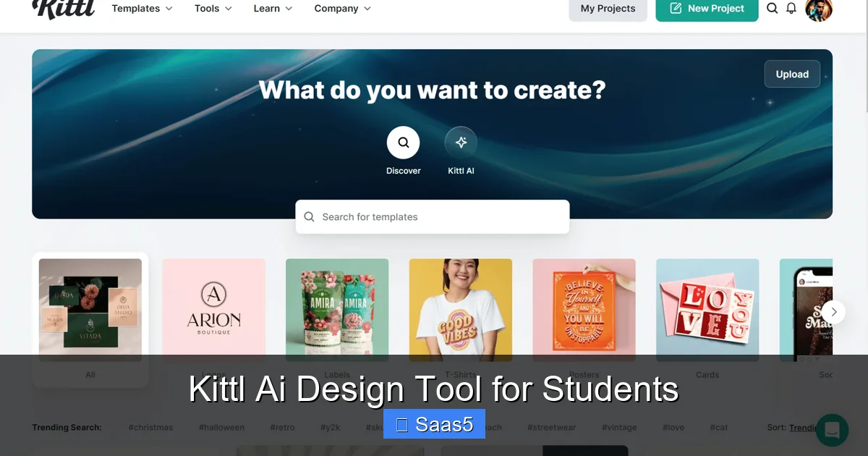Click the #y2k trending tag

(331, 428)
